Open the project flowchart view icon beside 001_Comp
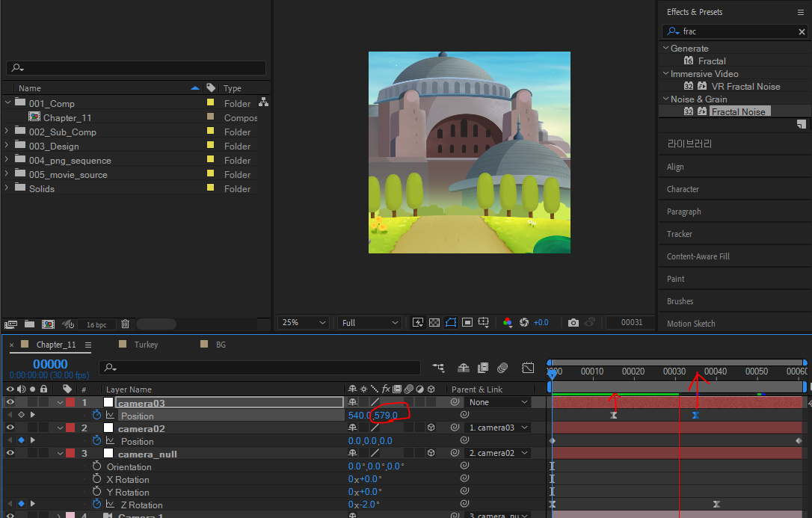 (264, 102)
